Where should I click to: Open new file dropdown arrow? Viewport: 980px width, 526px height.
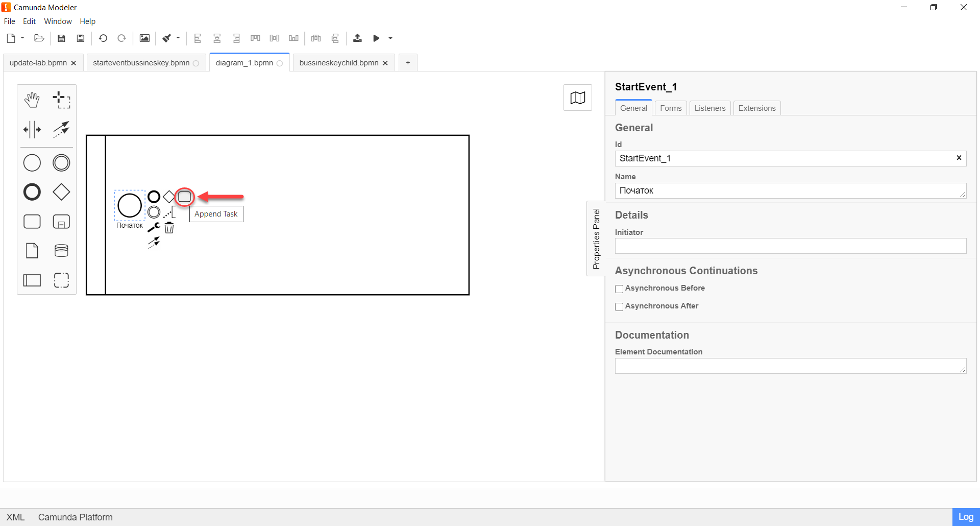pos(22,38)
